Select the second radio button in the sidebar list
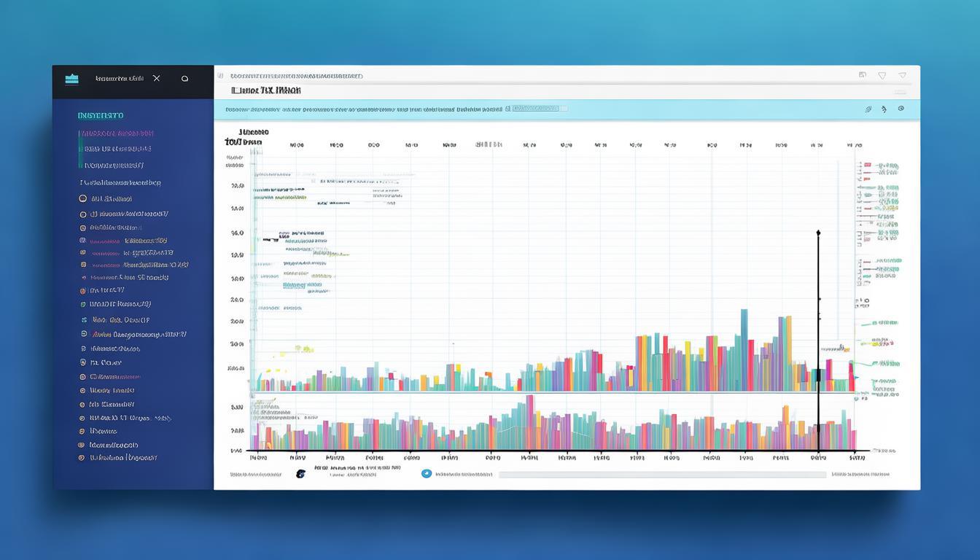Viewport: 980px width, 560px height. tap(82, 214)
